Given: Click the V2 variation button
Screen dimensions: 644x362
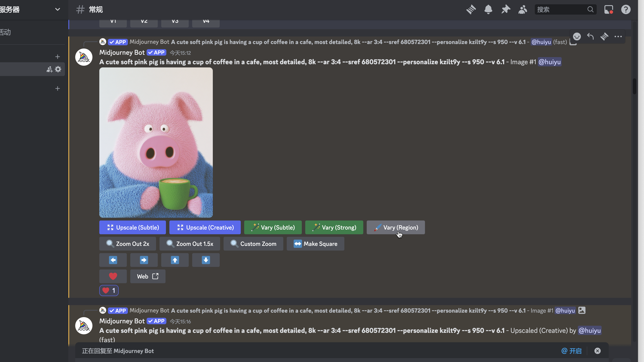Looking at the screenshot, I should (144, 23).
